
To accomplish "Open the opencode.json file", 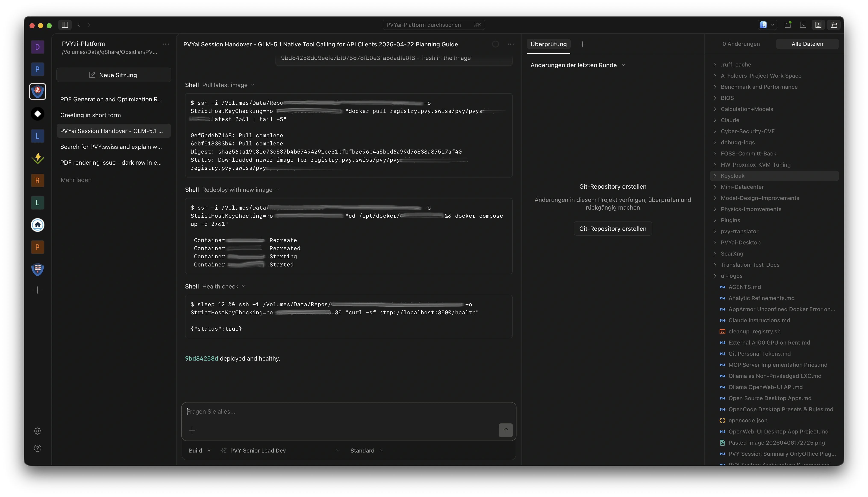I will 774,420.
